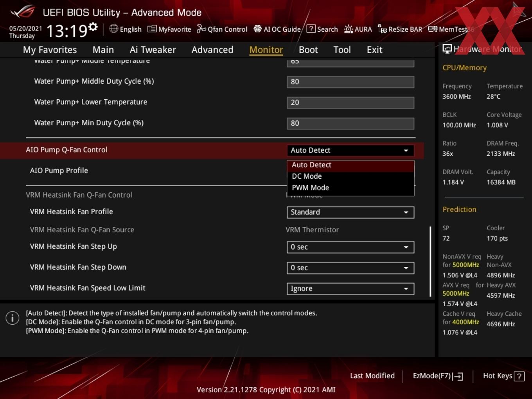Screen dimensions: 532x399
Task: Switch to the Boot tab
Action: (308, 50)
